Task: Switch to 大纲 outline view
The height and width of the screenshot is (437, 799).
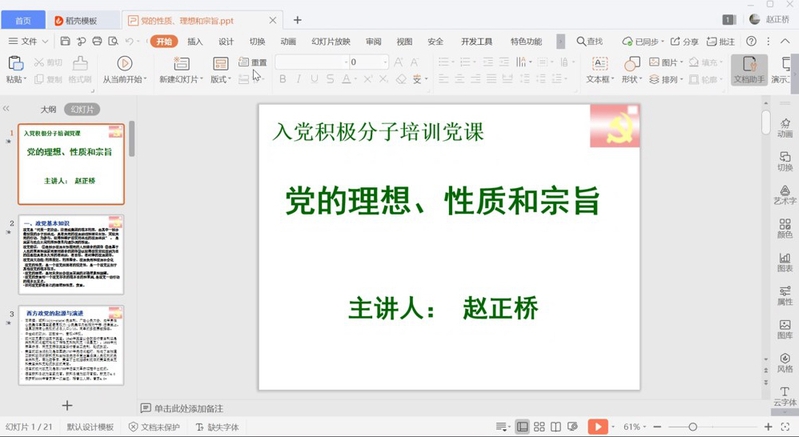Action: [x=48, y=109]
